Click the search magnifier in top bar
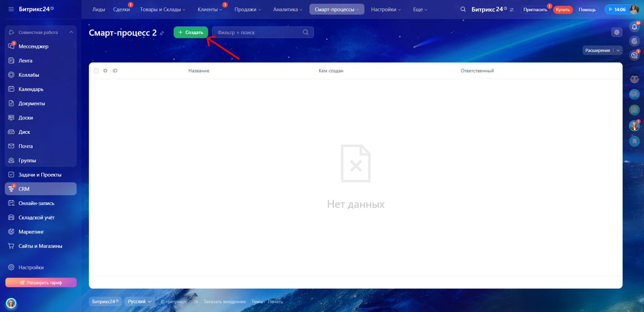 [x=463, y=9]
